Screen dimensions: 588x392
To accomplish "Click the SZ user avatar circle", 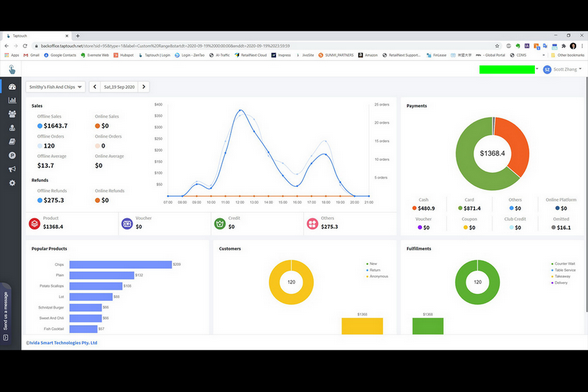I will click(547, 69).
